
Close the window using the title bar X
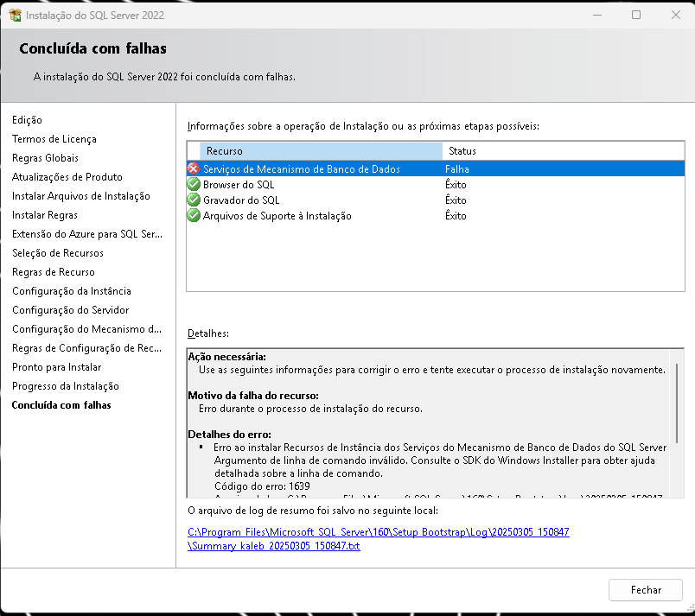click(675, 15)
